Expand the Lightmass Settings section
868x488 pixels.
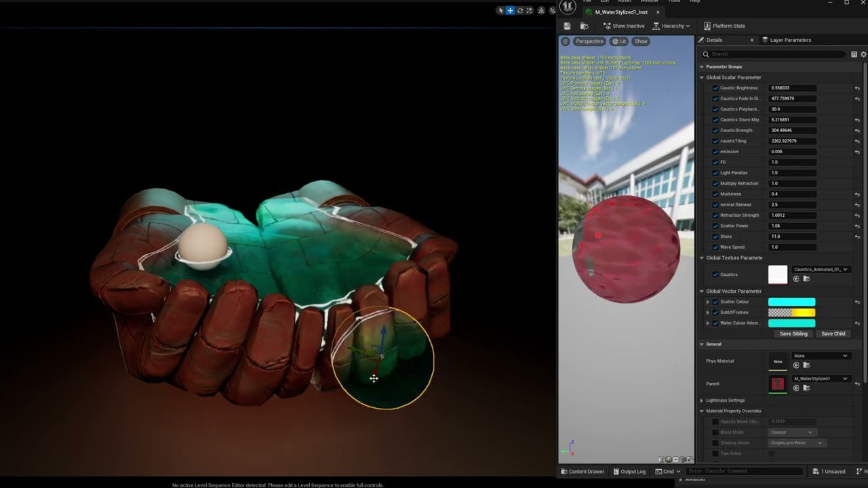tap(702, 401)
